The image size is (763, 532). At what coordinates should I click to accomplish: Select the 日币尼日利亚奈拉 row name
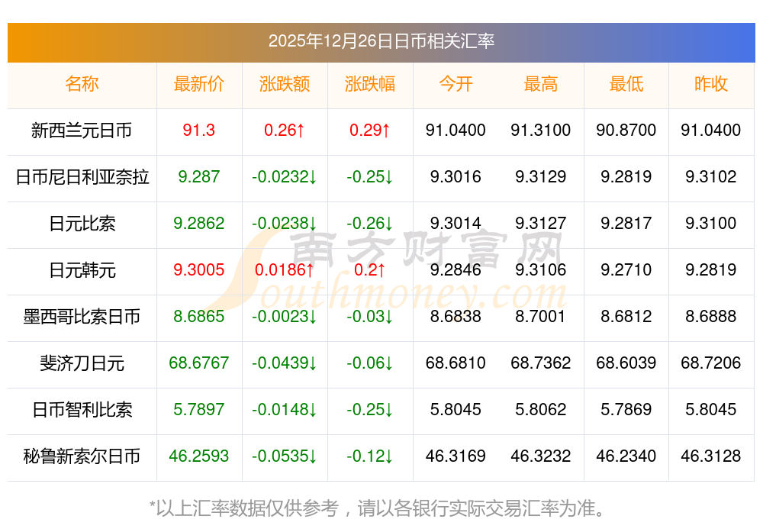tap(82, 176)
